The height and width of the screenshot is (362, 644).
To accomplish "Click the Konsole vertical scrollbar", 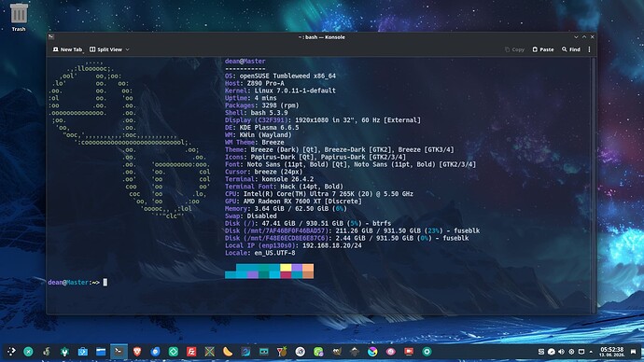I will [x=594, y=185].
